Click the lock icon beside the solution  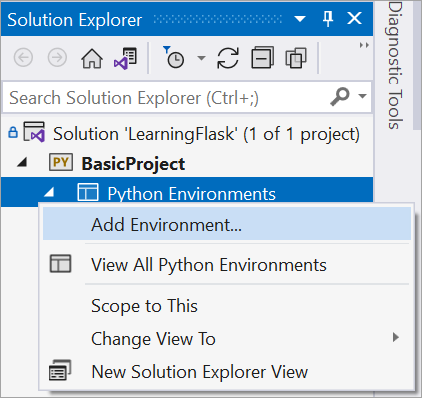pyautogui.click(x=13, y=132)
